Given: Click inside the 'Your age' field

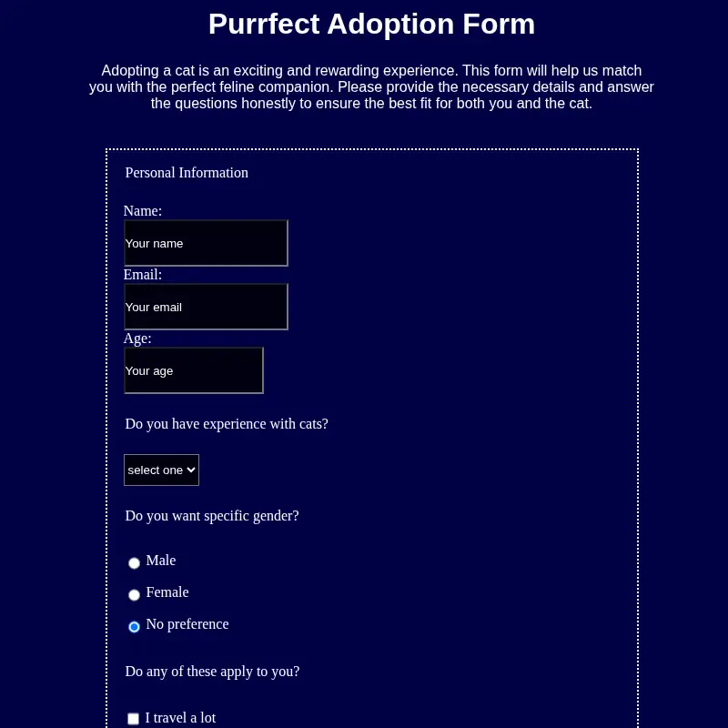Looking at the screenshot, I should [x=194, y=370].
